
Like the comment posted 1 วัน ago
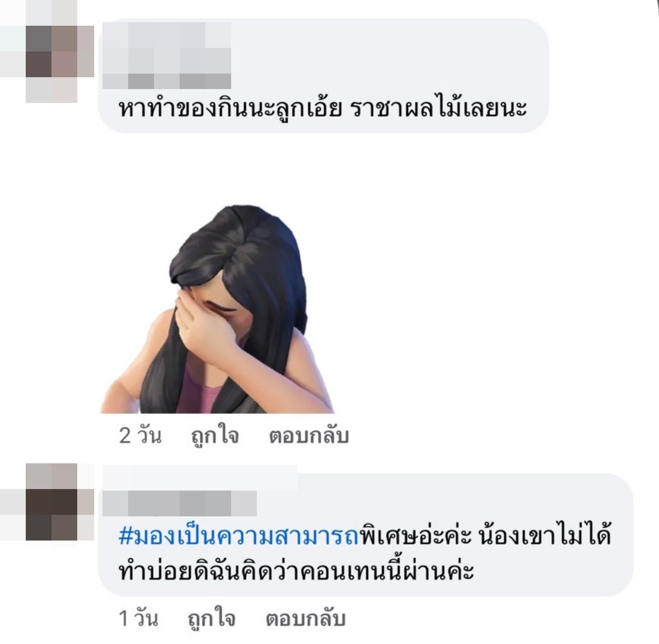[x=212, y=618]
